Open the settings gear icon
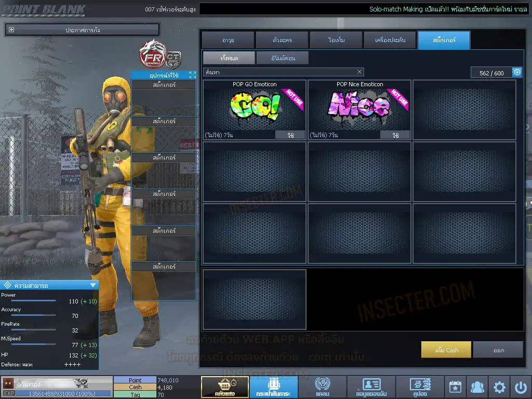This screenshot has width=532, height=399. (x=499, y=387)
